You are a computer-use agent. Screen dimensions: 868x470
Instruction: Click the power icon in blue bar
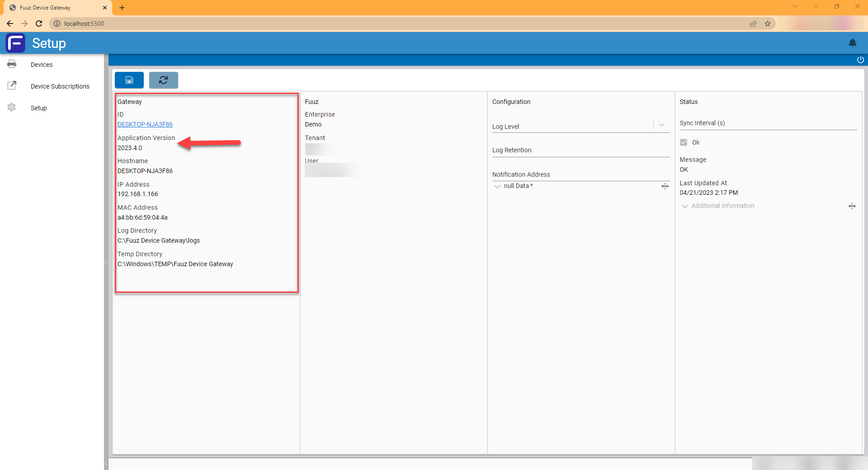coord(860,60)
